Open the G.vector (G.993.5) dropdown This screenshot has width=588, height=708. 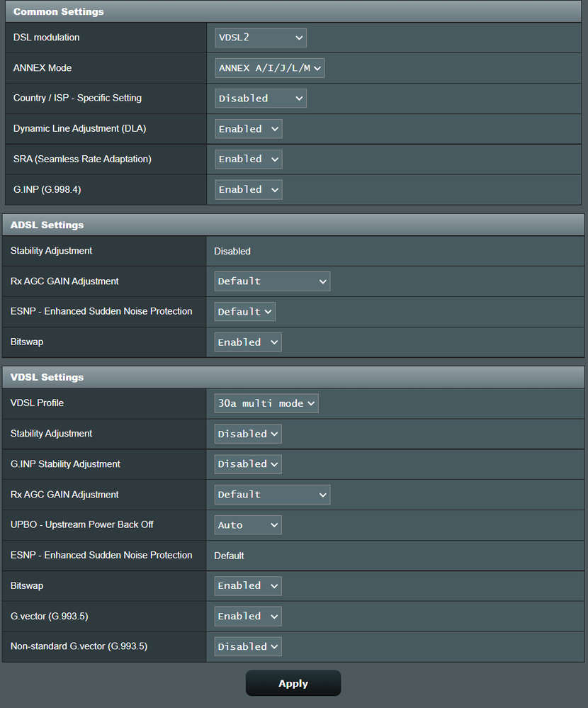click(248, 617)
